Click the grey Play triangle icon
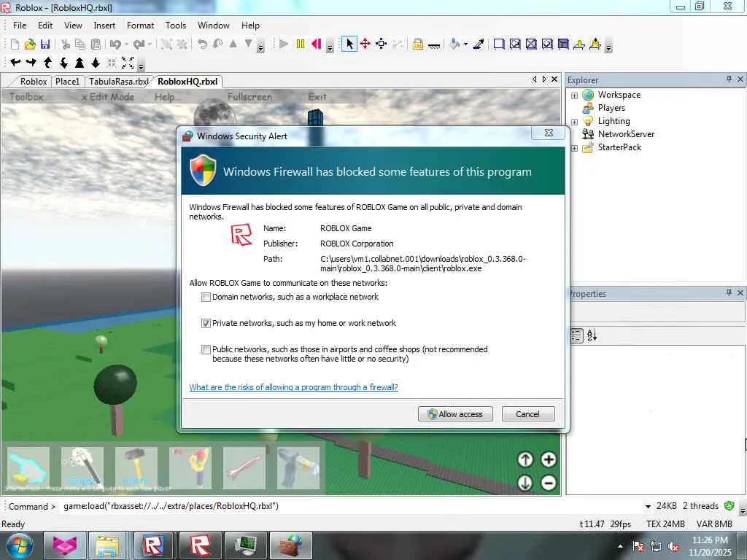This screenshot has width=747, height=560. tap(284, 44)
